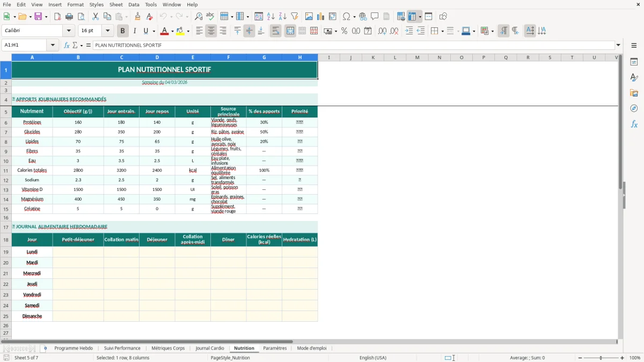Insert a pivot table
The image size is (644, 362).
333,17
